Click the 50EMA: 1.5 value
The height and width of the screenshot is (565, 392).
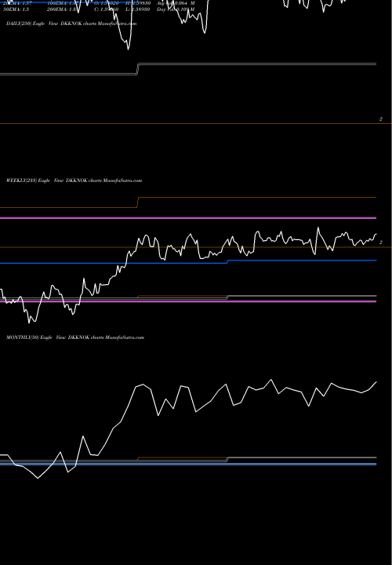point(16,9)
